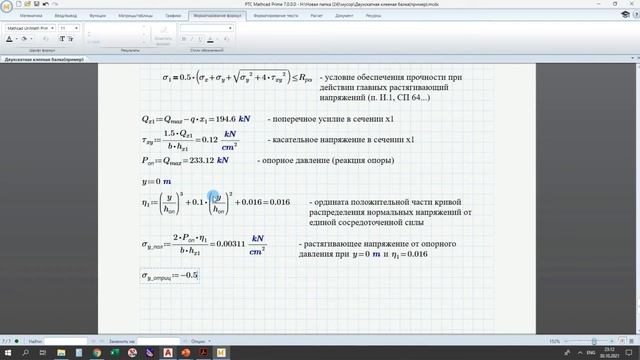Switch to draft view icon in status bar

click(631, 341)
